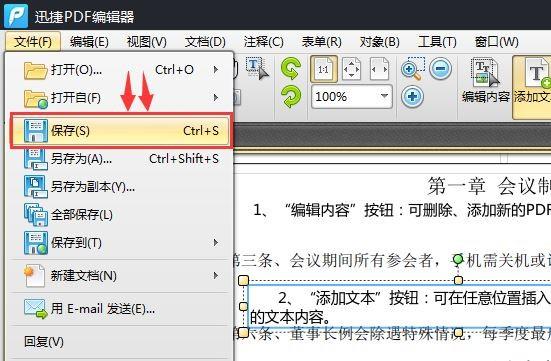Viewport: 551px width, 361px height.
Task: Rotate view with lower green arrow
Action: tap(291, 97)
